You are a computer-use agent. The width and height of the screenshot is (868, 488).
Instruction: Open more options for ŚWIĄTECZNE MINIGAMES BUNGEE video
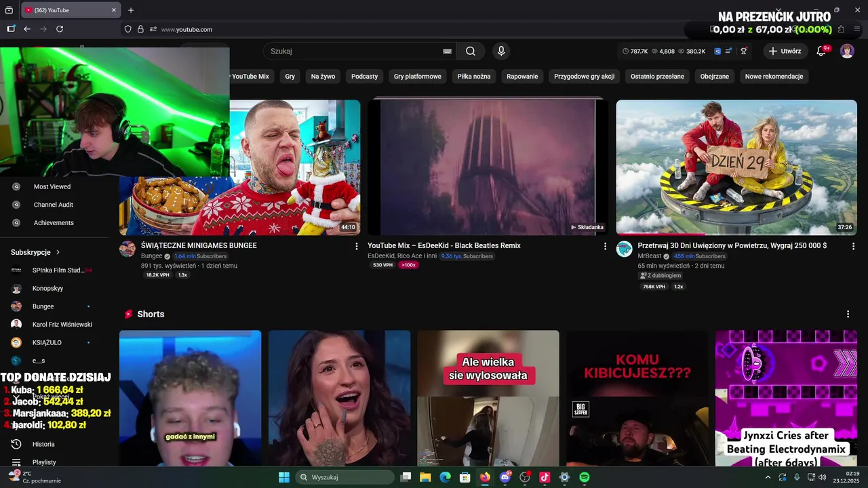[357, 246]
